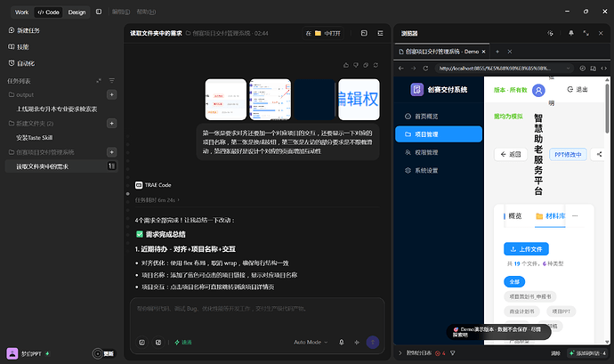The height and width of the screenshot is (364, 614).
Task: Open a new browser tab
Action: 497,52
